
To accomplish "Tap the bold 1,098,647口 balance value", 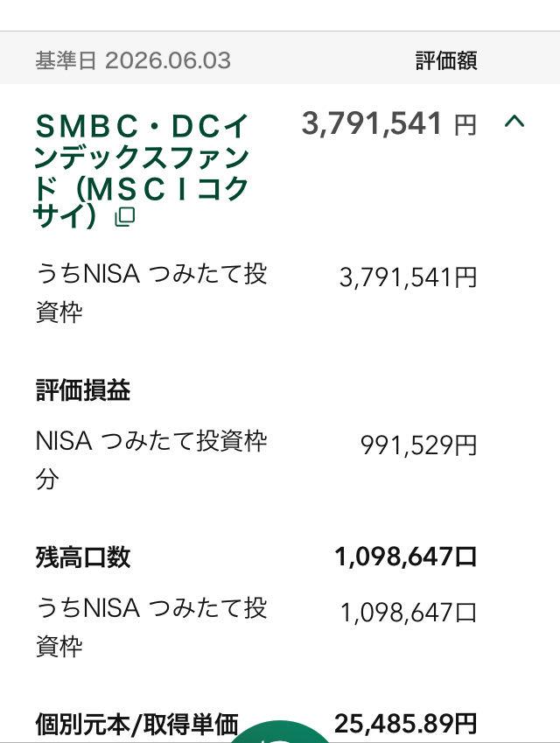I will 405,557.
